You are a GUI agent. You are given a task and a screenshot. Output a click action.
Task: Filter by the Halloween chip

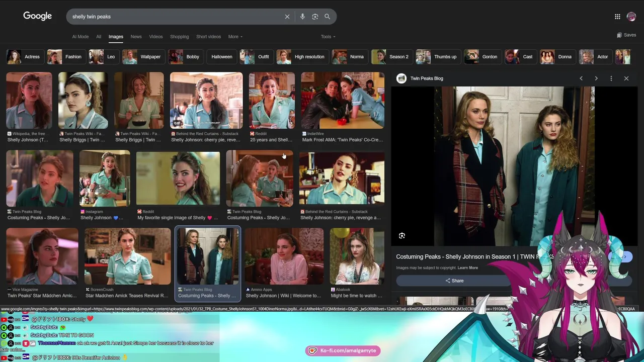click(221, 57)
